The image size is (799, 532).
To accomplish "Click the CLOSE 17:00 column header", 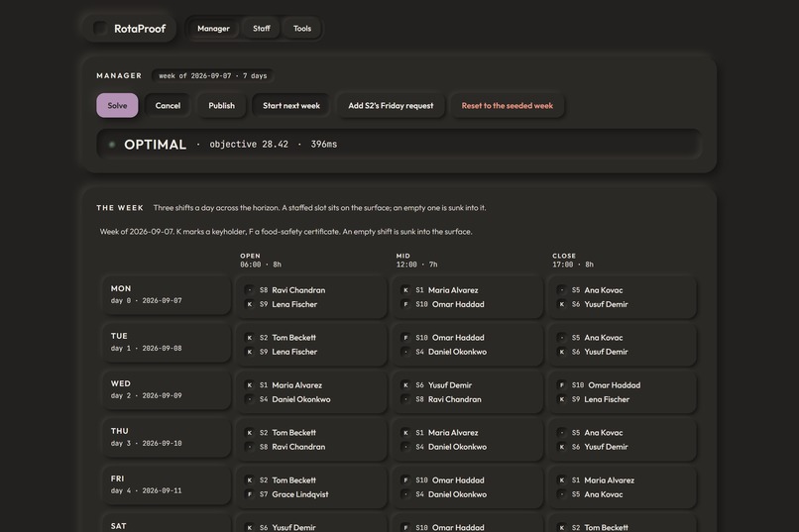I will (x=573, y=261).
